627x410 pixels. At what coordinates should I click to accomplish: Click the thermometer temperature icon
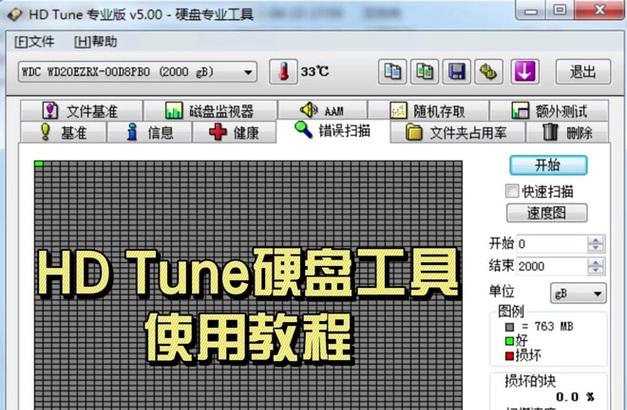pyautogui.click(x=284, y=72)
